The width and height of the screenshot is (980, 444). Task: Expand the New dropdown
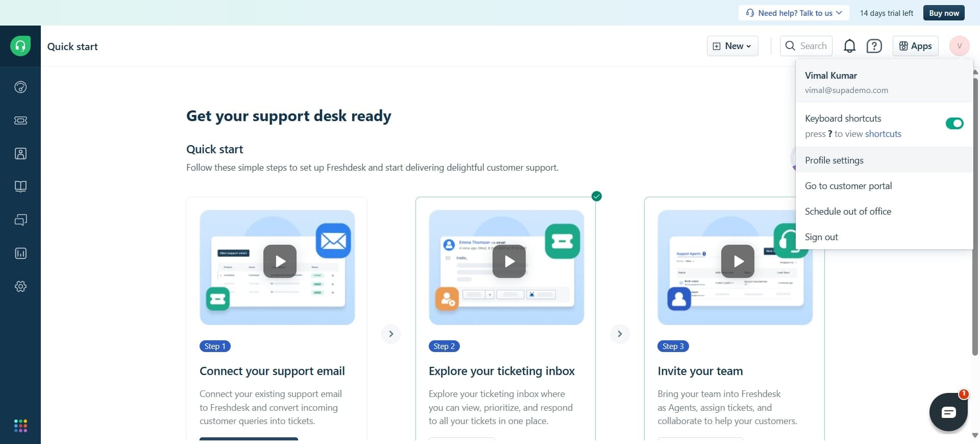pyautogui.click(x=732, y=46)
